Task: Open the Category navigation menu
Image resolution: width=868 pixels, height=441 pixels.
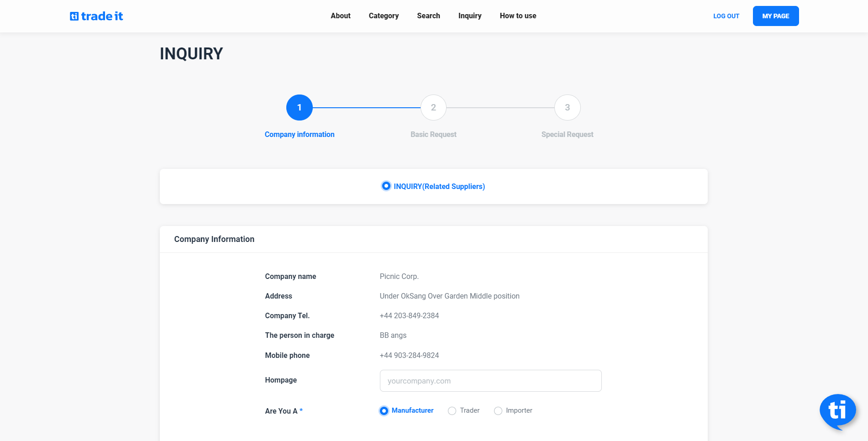Action: click(384, 16)
